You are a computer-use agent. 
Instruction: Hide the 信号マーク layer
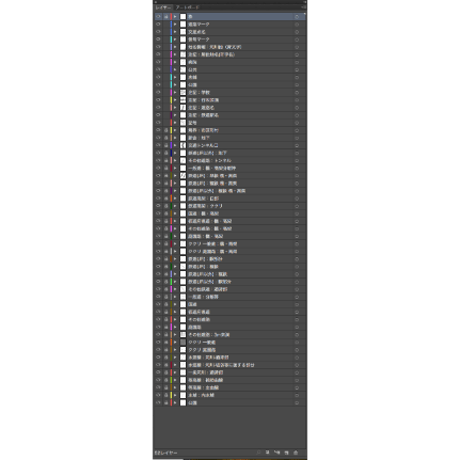click(x=158, y=39)
